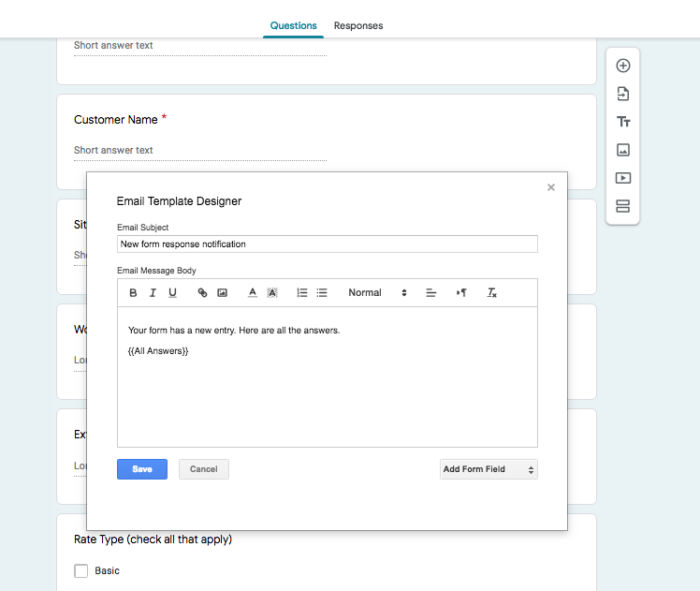The width and height of the screenshot is (700, 591).
Task: Clear text formatting with the Tx icon
Action: point(491,293)
